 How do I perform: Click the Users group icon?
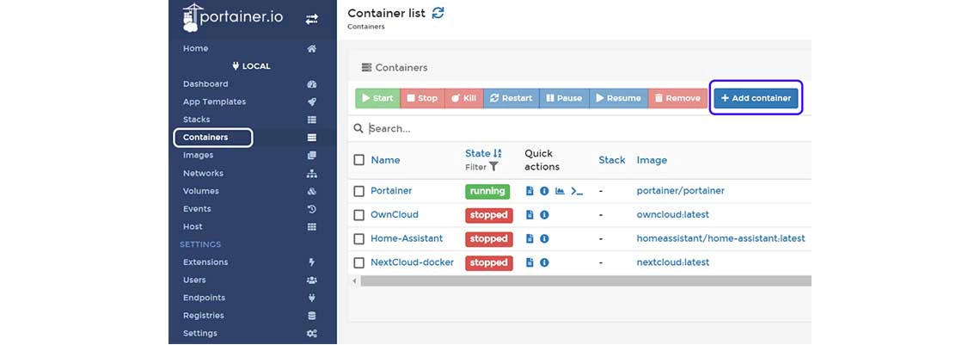[312, 280]
